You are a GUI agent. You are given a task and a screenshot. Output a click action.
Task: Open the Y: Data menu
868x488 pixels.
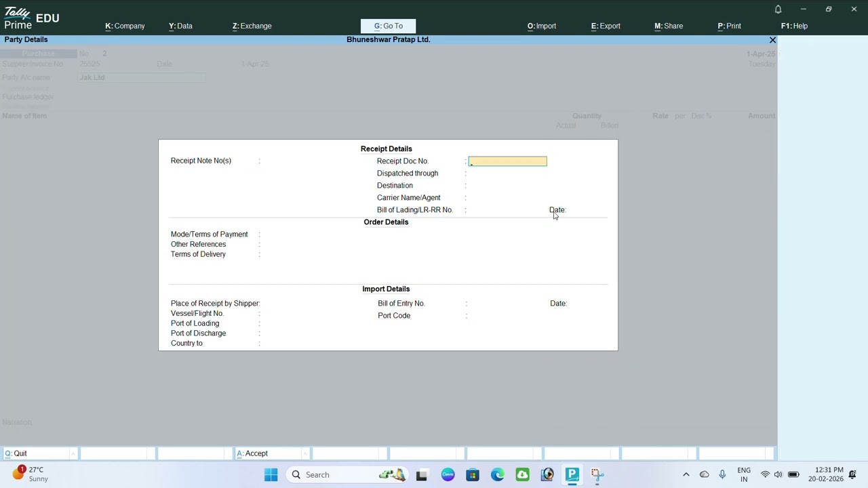point(180,26)
